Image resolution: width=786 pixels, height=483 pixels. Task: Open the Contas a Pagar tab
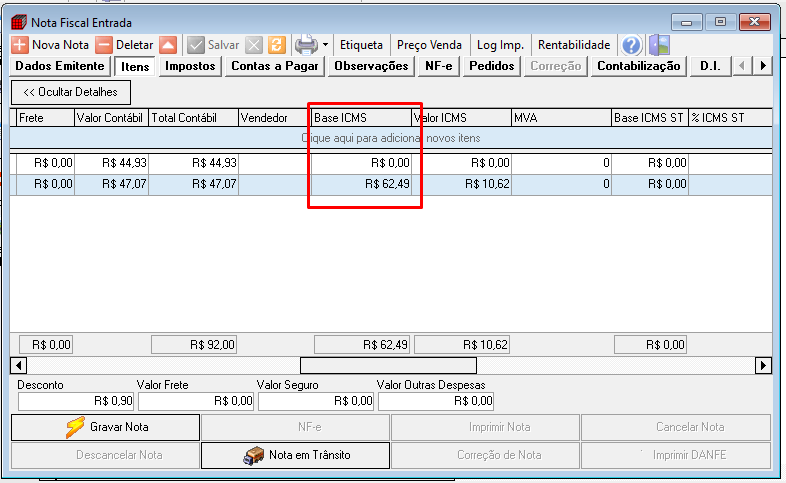[x=275, y=66]
